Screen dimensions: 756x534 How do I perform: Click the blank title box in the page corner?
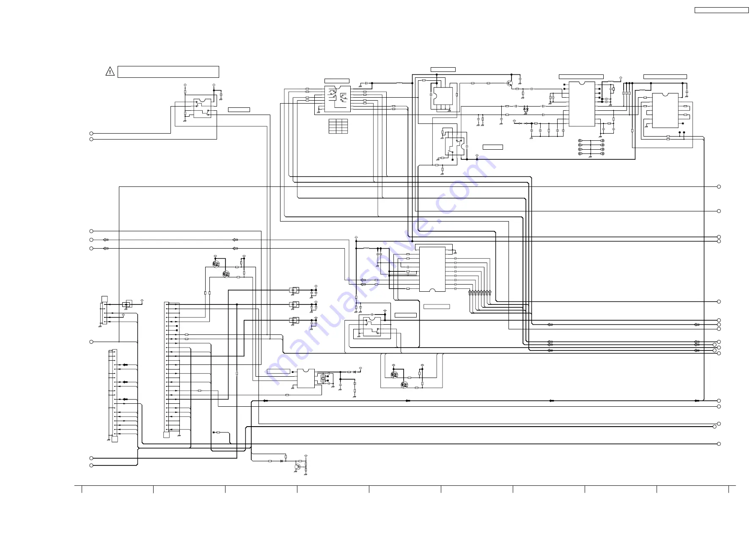click(721, 10)
